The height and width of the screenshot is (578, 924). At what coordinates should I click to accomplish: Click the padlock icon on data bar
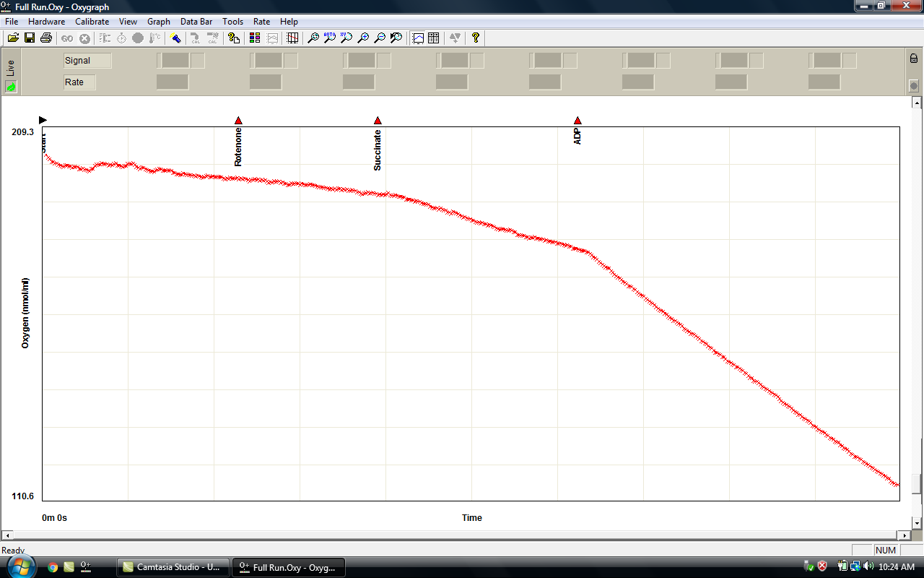pos(913,59)
